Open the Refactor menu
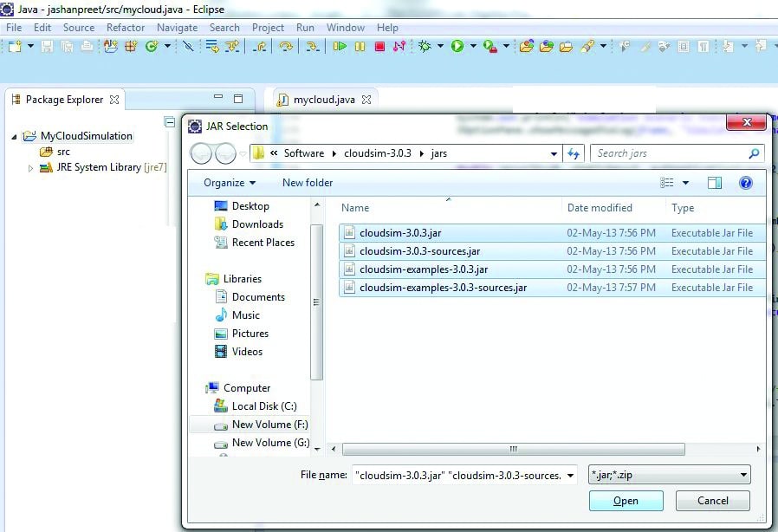Viewport: 778px width, 532px height. pyautogui.click(x=126, y=28)
